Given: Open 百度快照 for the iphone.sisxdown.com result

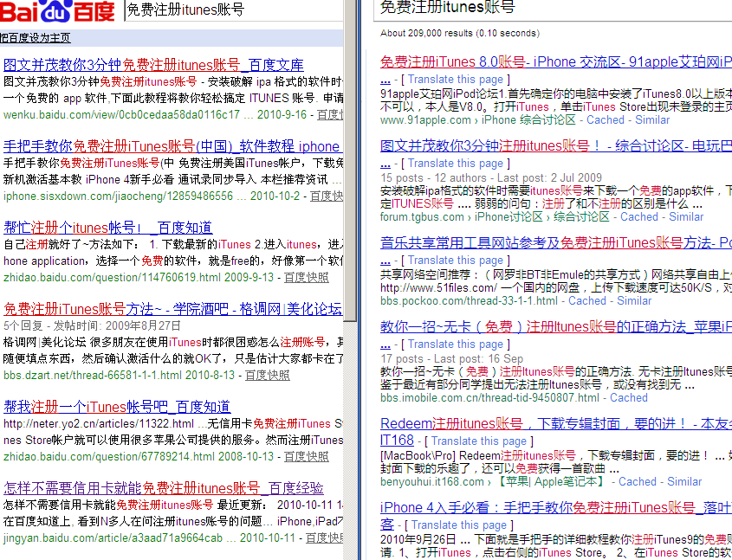Looking at the screenshot, I should [327, 196].
